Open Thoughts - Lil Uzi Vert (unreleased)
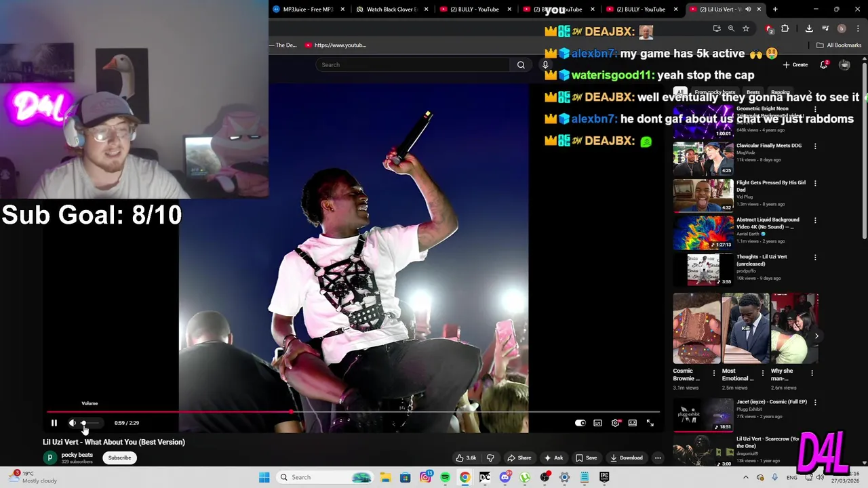The image size is (868, 488). [x=703, y=270]
